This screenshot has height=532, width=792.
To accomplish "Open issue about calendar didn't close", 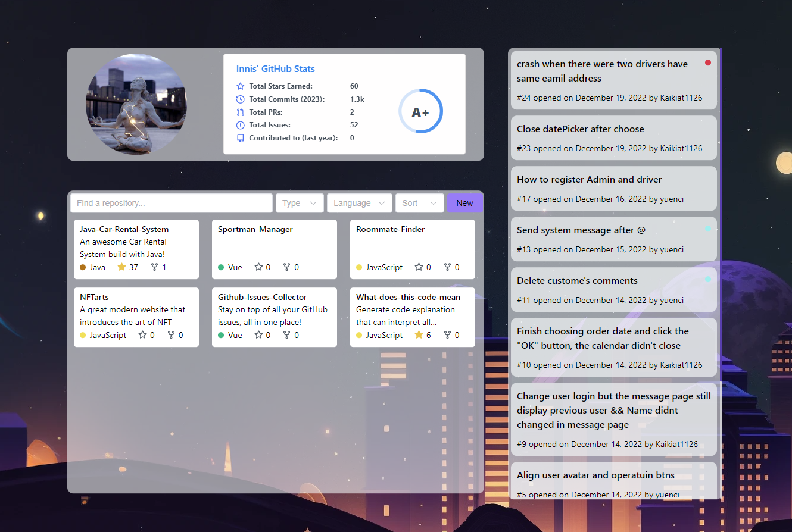I will coord(614,348).
